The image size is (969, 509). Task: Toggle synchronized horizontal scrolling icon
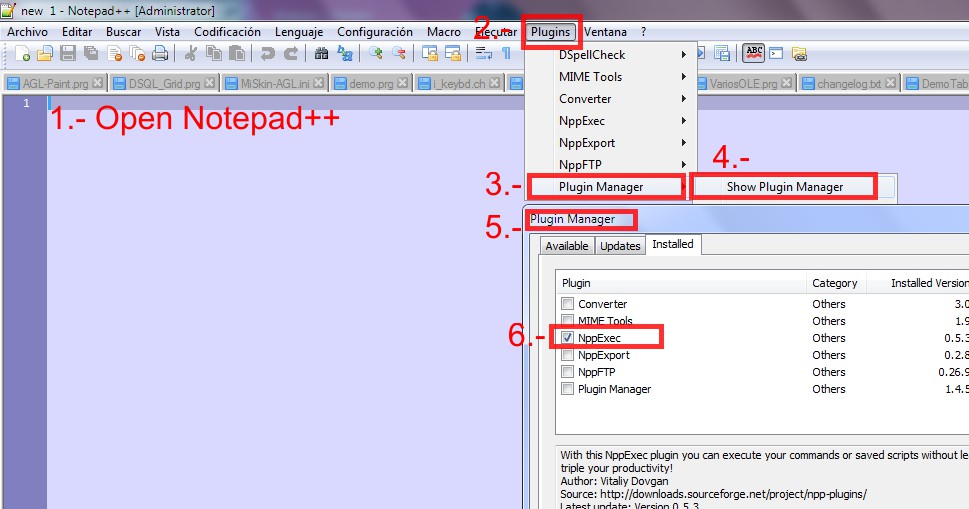tap(453, 54)
